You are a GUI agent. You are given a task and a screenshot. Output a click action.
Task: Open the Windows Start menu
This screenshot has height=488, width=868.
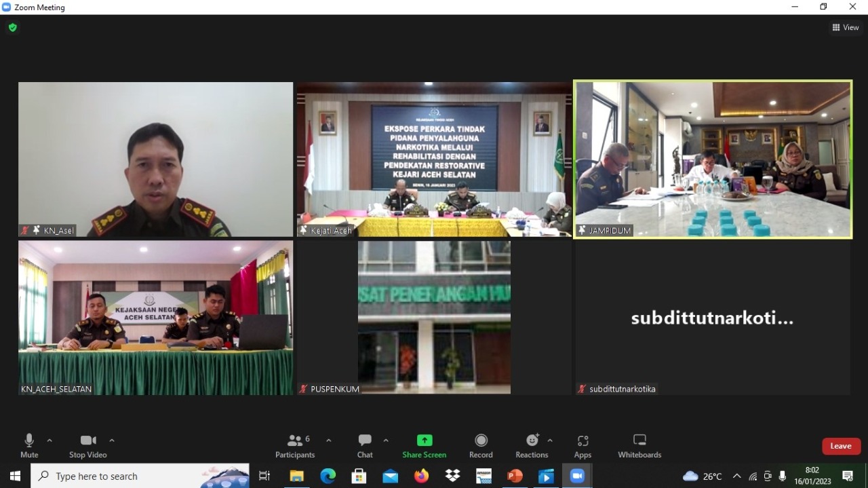pos(14,476)
